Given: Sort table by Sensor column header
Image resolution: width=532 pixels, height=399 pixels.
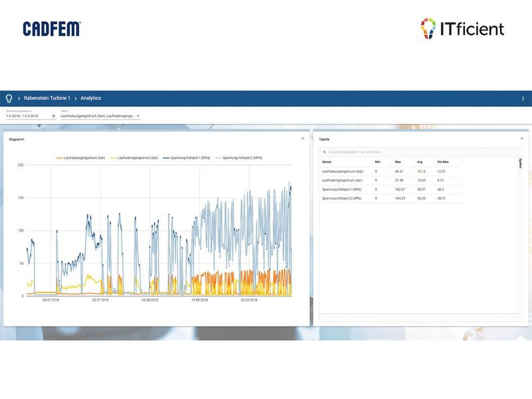Looking at the screenshot, I should pos(327,162).
